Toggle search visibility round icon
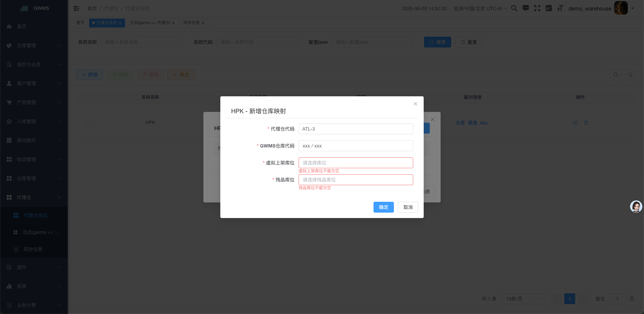Viewport: 644px width, 314px height. pos(616,75)
